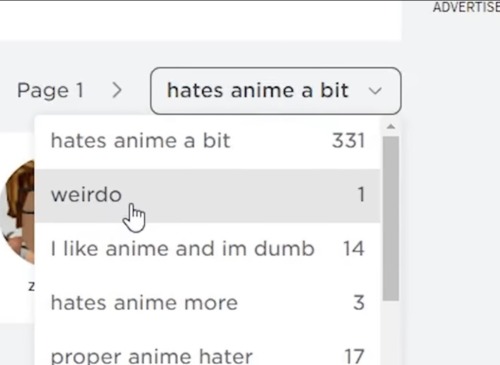Click the 14 count next to dumb role
The width and height of the screenshot is (500, 365).
pyautogui.click(x=353, y=249)
